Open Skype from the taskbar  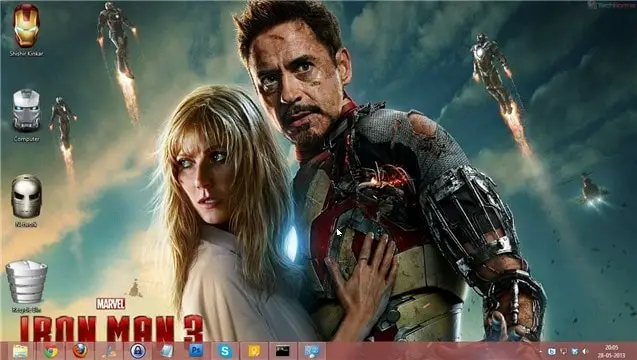225,351
